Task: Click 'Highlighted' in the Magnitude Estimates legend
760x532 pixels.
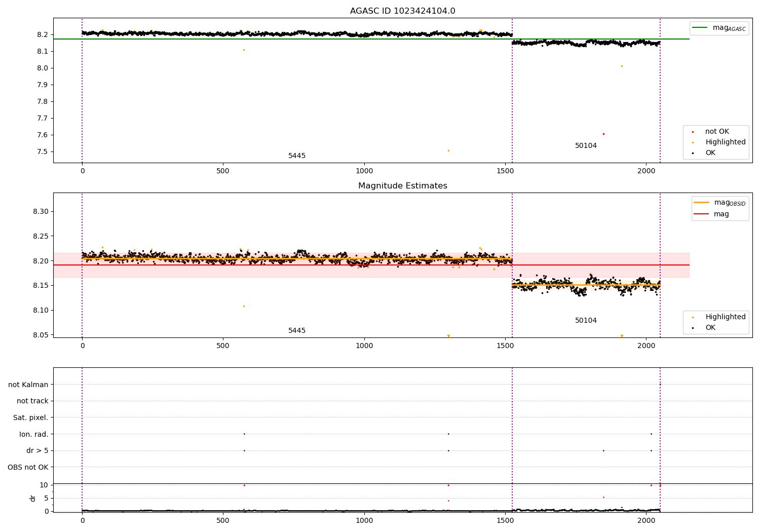Action: click(x=719, y=317)
